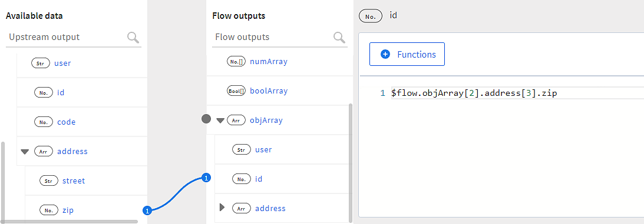Click the blue connector dot next to zip
644x224 pixels.
click(147, 210)
